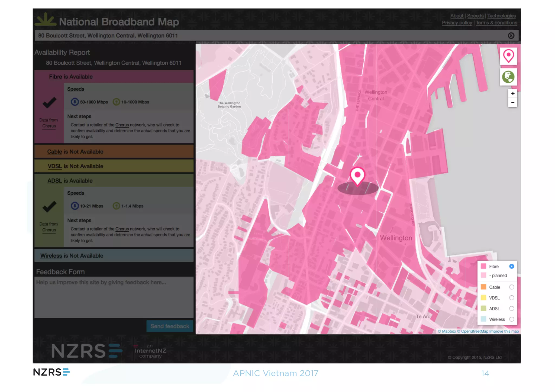
Task: Open the About page link
Action: [457, 16]
